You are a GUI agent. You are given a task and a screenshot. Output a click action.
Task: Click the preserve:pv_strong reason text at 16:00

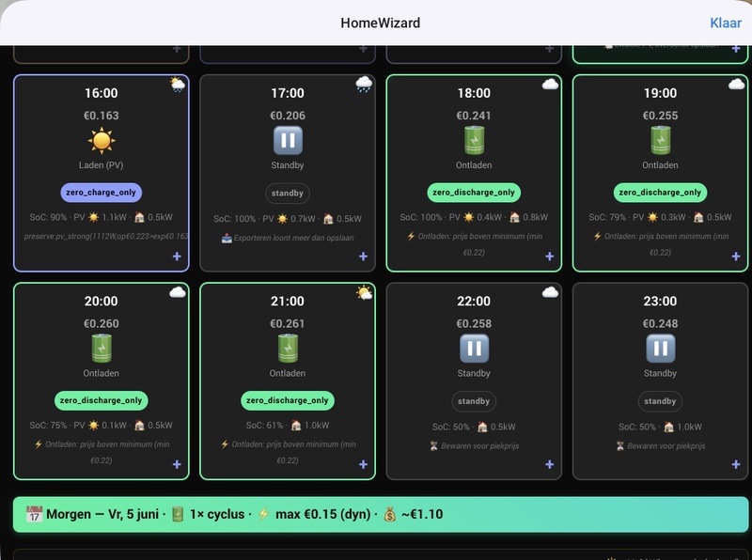(x=106, y=237)
